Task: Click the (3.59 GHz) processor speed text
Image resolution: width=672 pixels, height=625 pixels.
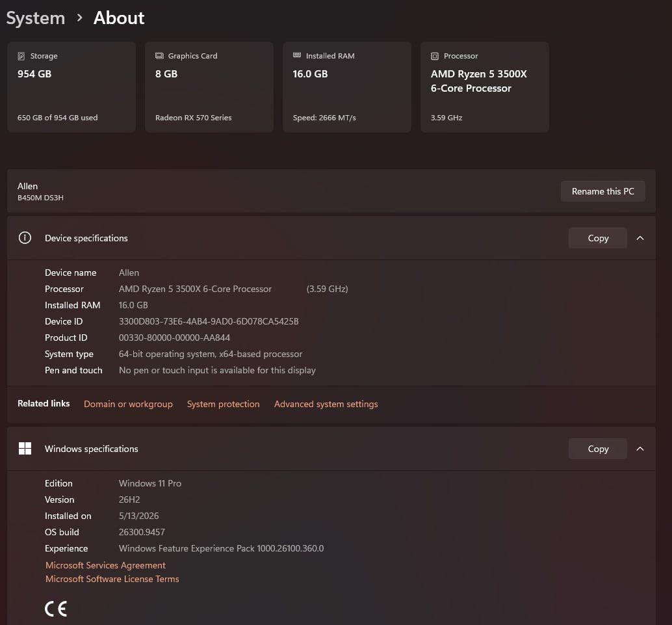Action: 327,289
